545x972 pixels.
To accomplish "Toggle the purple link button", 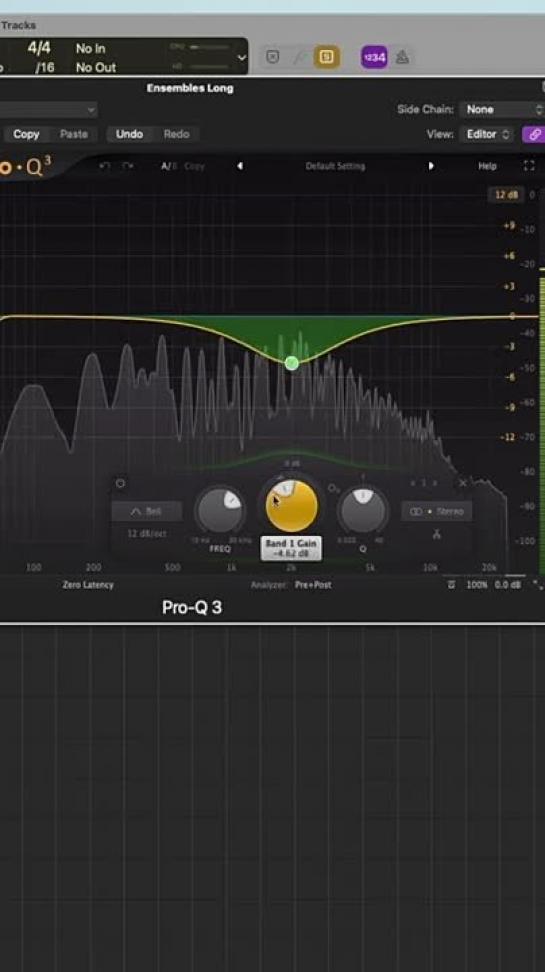I will click(533, 134).
